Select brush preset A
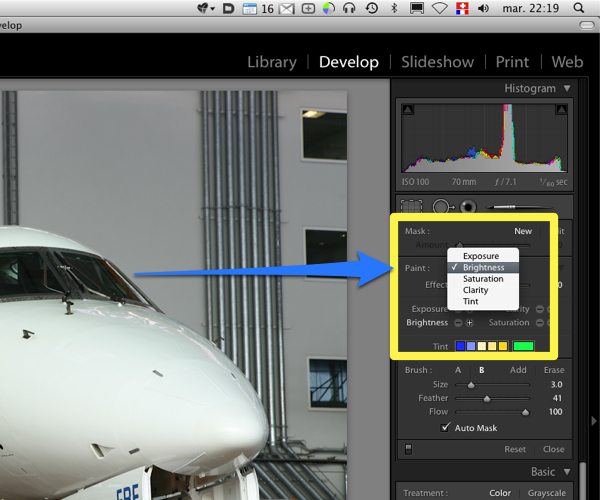 tap(458, 370)
